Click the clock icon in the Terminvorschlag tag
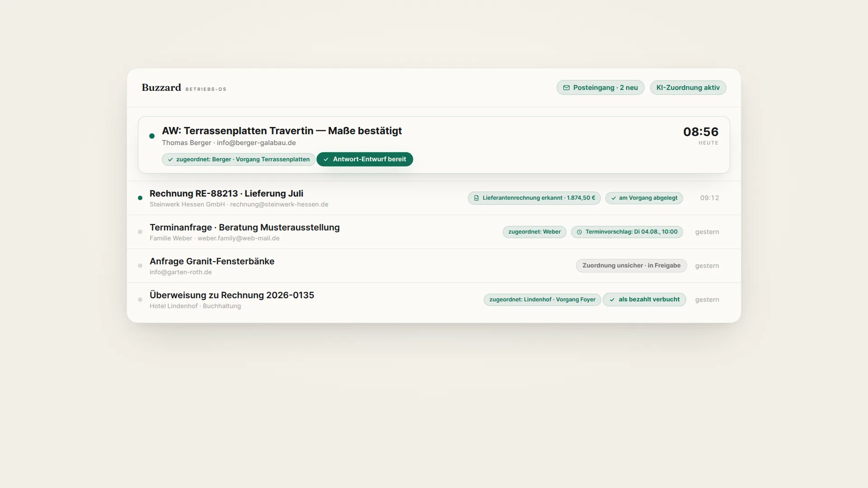 point(579,232)
